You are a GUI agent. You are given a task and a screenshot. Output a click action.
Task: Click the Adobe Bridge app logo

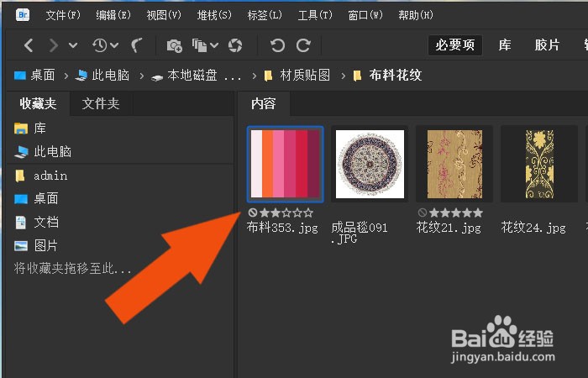pyautogui.click(x=23, y=14)
